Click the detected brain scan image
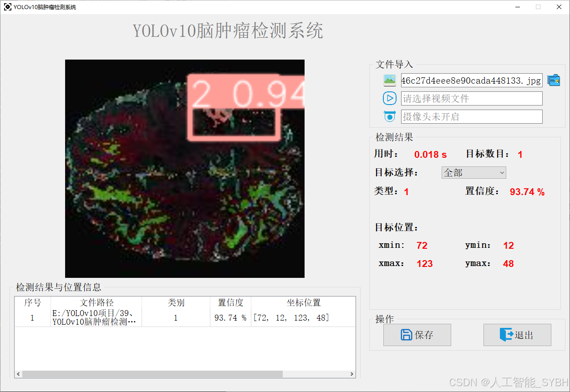The width and height of the screenshot is (570, 392). (x=185, y=169)
